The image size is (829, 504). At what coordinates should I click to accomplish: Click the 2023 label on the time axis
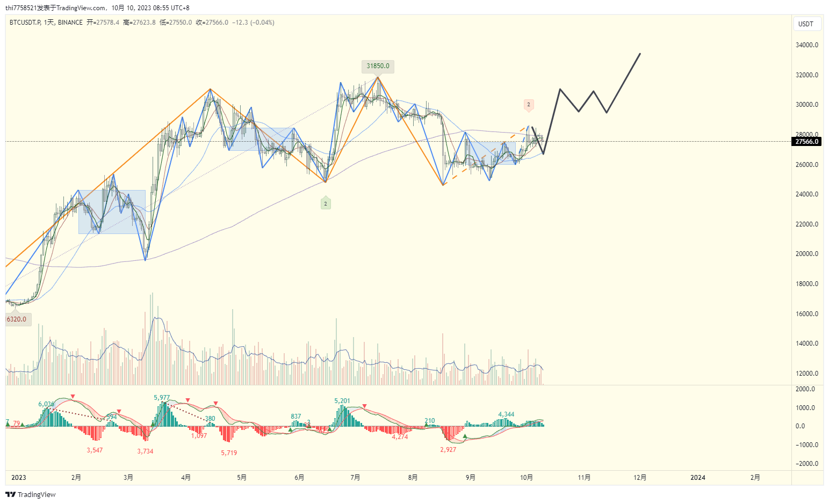pyautogui.click(x=18, y=478)
